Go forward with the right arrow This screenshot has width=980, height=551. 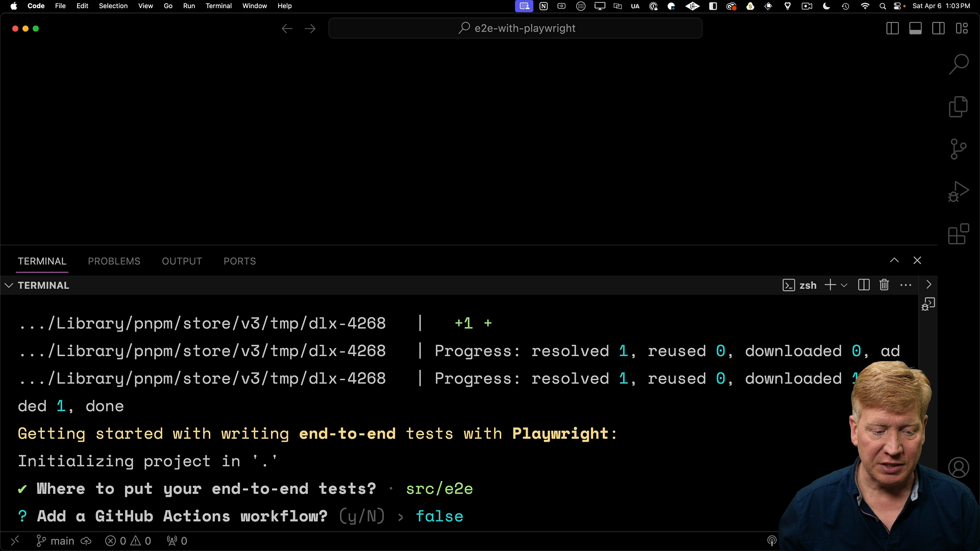[x=310, y=29]
